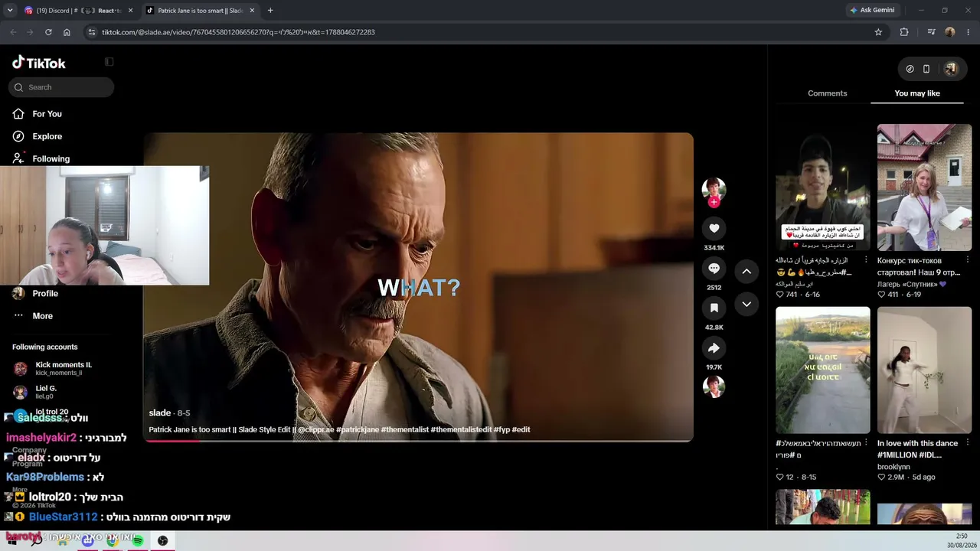Open the Following feed
Viewport: 980px width, 551px height.
[x=51, y=158]
